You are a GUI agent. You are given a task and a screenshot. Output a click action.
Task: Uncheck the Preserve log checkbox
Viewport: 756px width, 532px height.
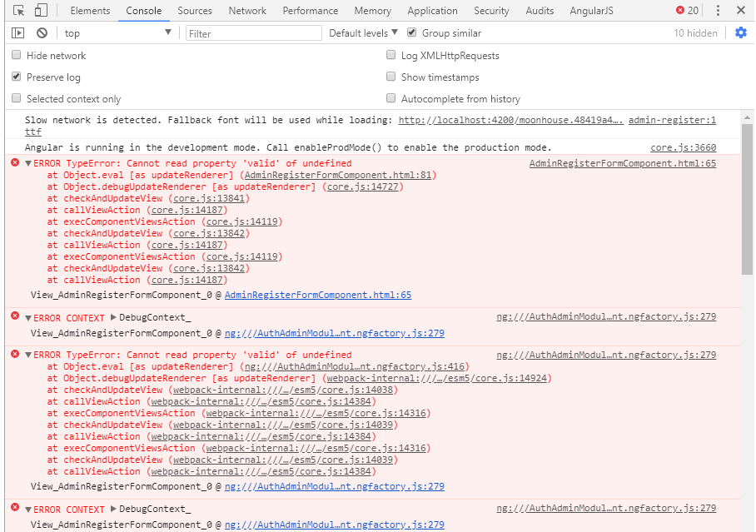pyautogui.click(x=17, y=77)
